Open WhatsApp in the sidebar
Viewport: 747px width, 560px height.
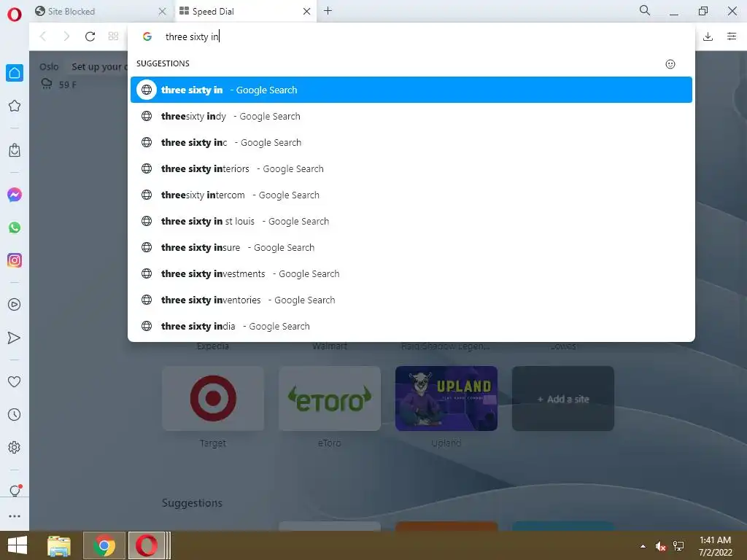tap(15, 227)
